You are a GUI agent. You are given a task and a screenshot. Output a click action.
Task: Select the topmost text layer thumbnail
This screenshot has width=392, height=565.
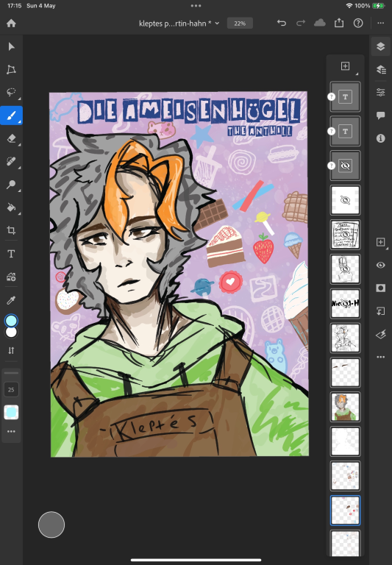pos(345,96)
